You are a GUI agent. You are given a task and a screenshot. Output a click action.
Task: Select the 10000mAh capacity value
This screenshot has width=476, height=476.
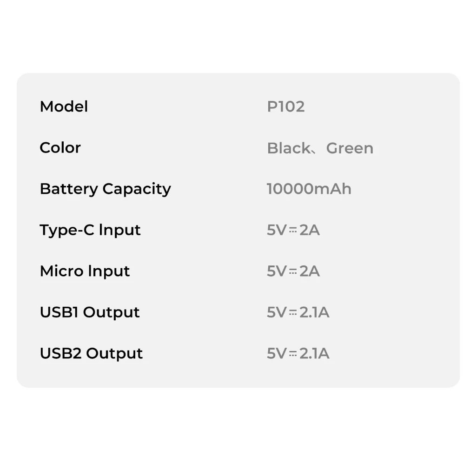click(x=309, y=189)
